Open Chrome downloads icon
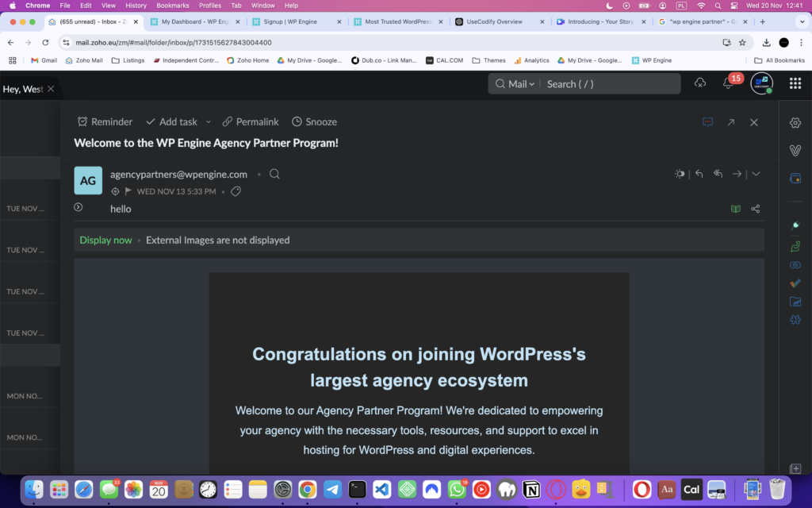 [767, 43]
